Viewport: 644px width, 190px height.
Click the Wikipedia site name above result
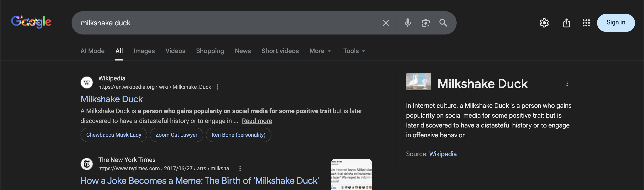112,78
